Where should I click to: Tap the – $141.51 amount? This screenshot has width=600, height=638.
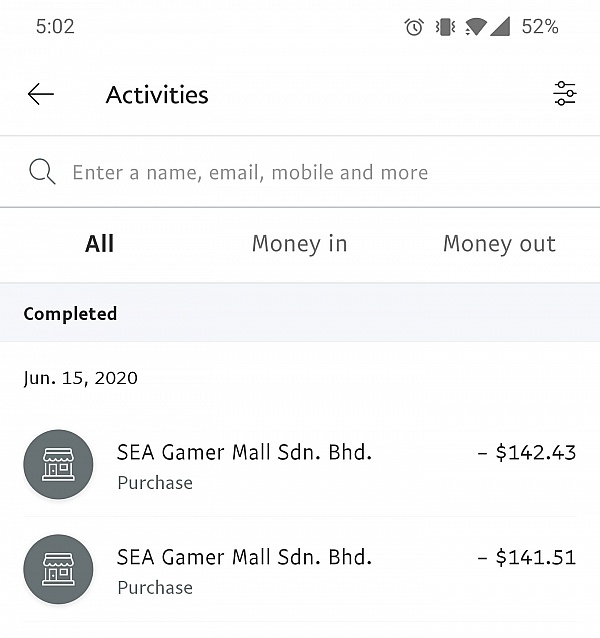527,558
